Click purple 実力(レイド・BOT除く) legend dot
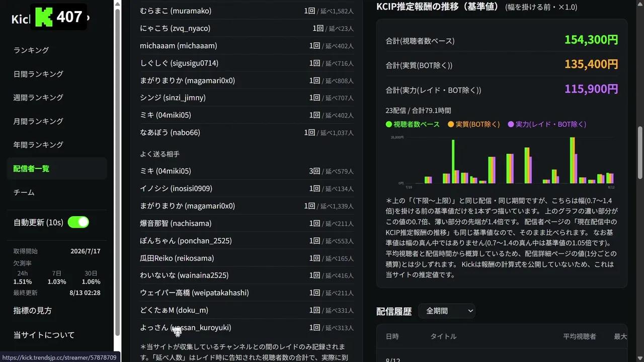 [511, 124]
